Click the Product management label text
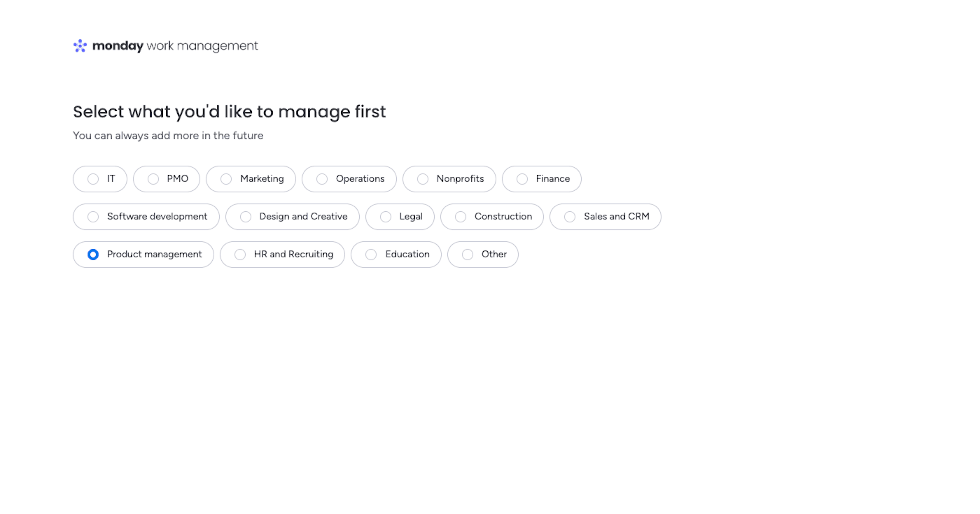Screen dimensions: 980x514 (154, 254)
